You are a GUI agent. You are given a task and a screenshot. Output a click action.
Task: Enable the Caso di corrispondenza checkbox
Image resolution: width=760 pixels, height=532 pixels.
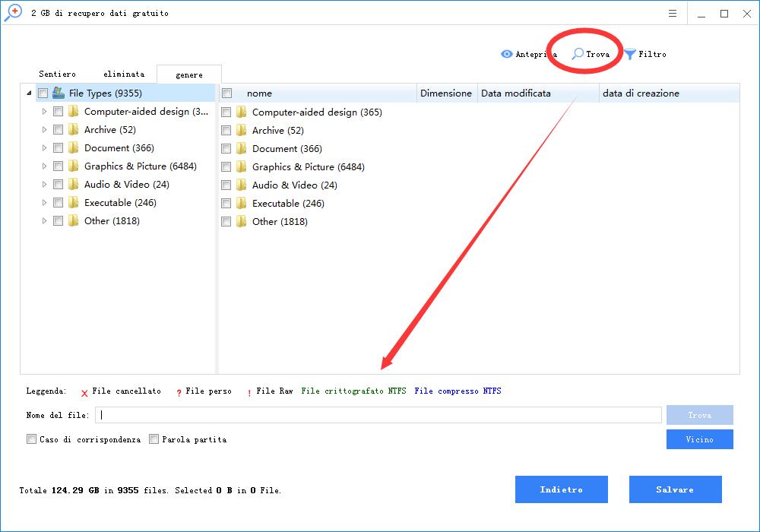[x=31, y=439]
